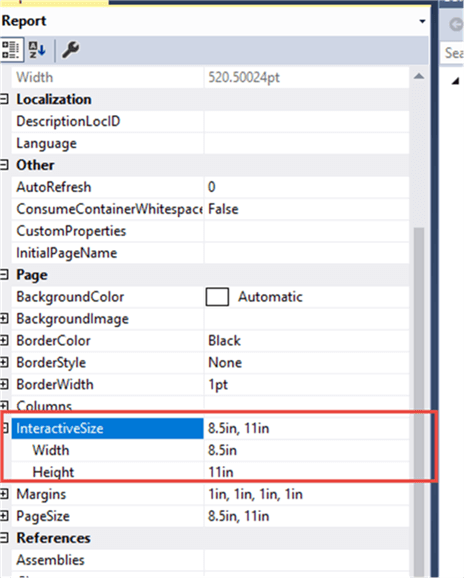
Task: Select the InteractiveSize property row
Action: (x=107, y=428)
